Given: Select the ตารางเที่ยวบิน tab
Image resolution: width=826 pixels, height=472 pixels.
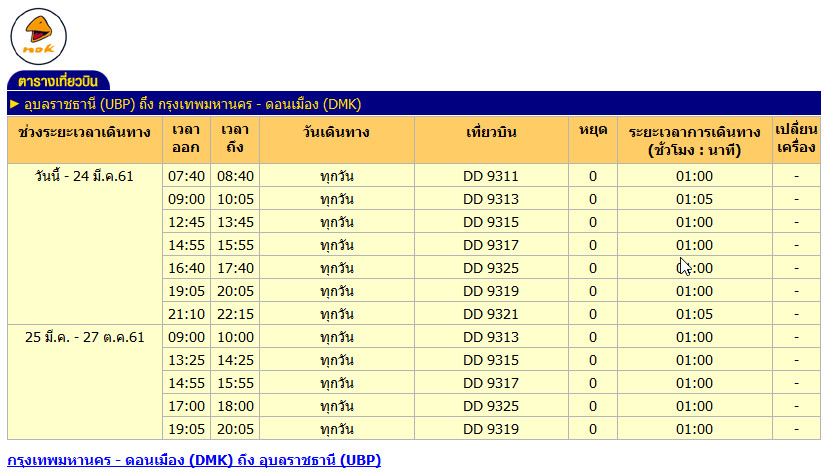Looking at the screenshot, I should (58, 81).
